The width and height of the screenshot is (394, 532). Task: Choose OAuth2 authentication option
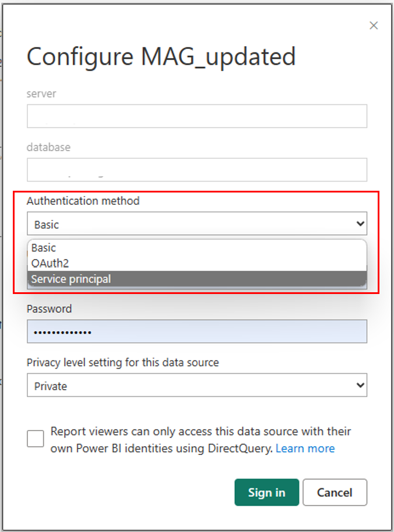point(197,263)
